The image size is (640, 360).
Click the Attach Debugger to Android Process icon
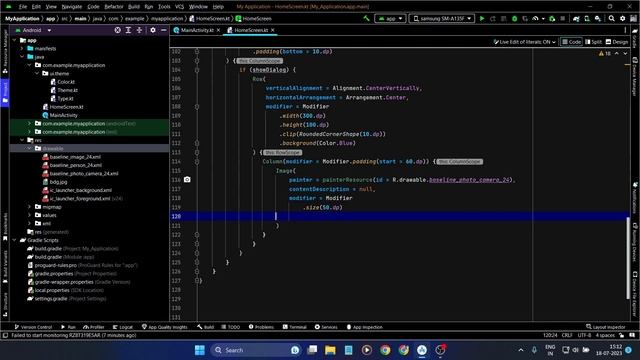(x=552, y=18)
